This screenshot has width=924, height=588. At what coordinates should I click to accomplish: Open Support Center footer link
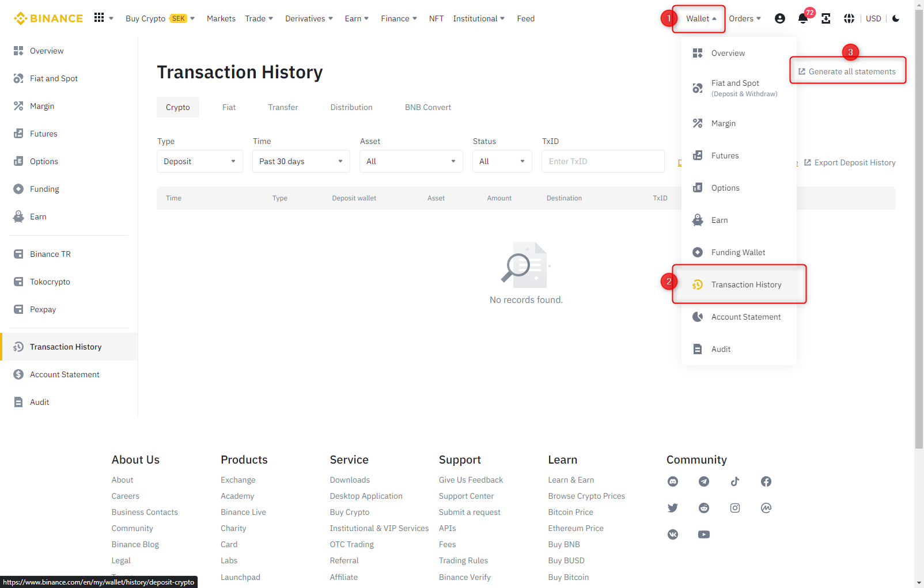[x=467, y=496]
